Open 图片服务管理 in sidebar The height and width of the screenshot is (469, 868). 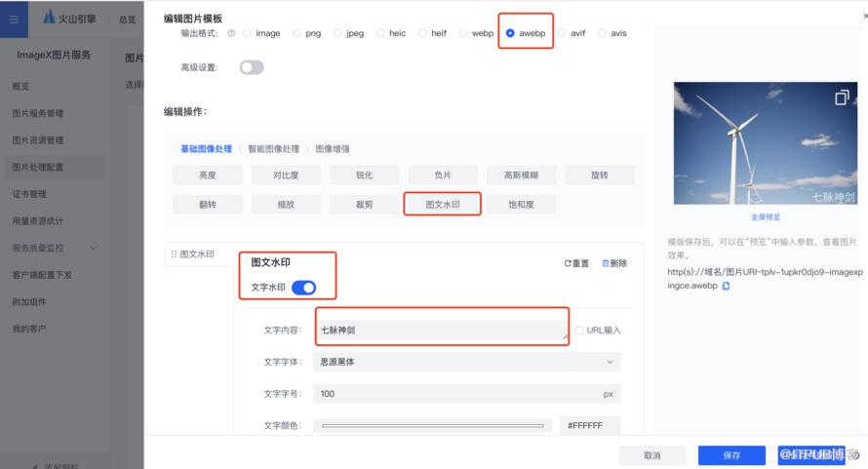(38, 113)
